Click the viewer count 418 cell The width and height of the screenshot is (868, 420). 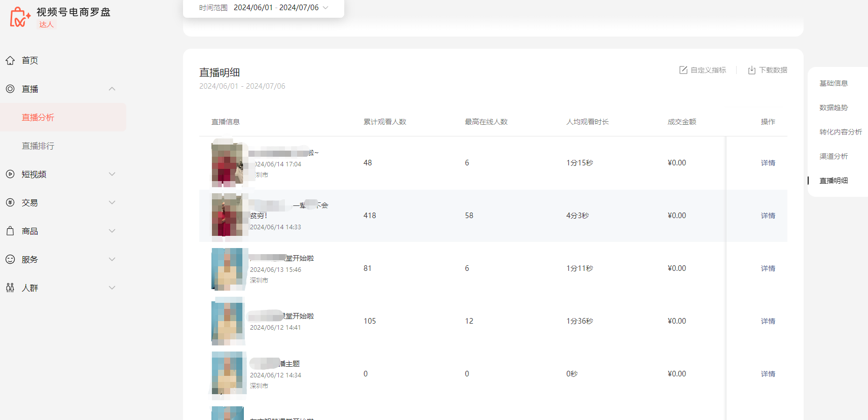(370, 216)
